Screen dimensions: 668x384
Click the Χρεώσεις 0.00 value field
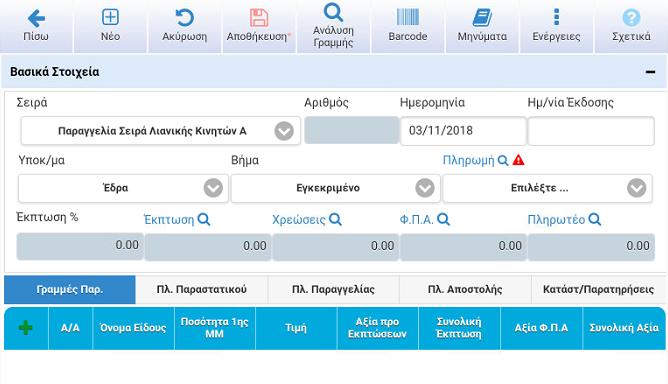click(x=335, y=247)
